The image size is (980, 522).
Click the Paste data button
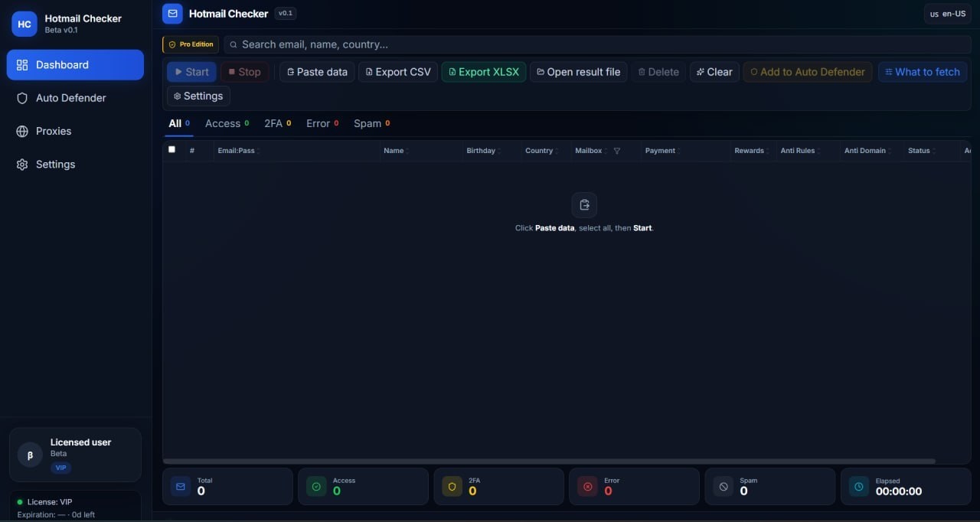[x=317, y=72]
